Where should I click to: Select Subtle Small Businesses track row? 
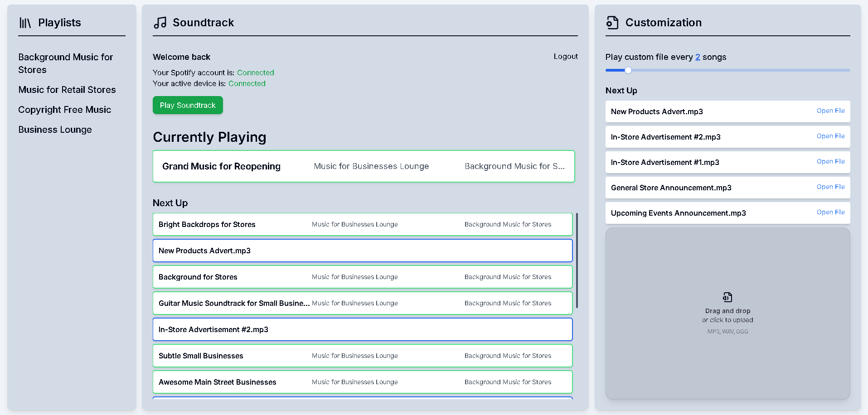363,356
